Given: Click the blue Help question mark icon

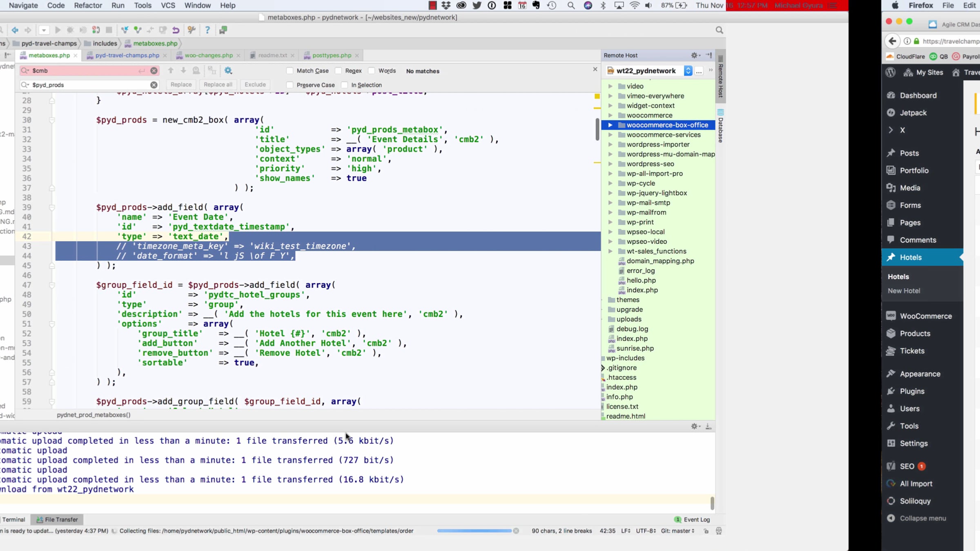Looking at the screenshot, I should 207,30.
